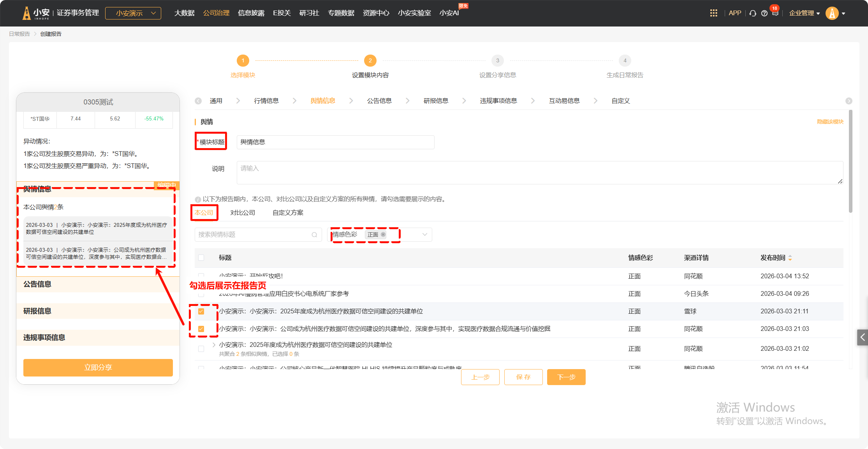Screen dimensions: 868x449
Task: Switch to 对比公司 tab
Action: tap(243, 213)
